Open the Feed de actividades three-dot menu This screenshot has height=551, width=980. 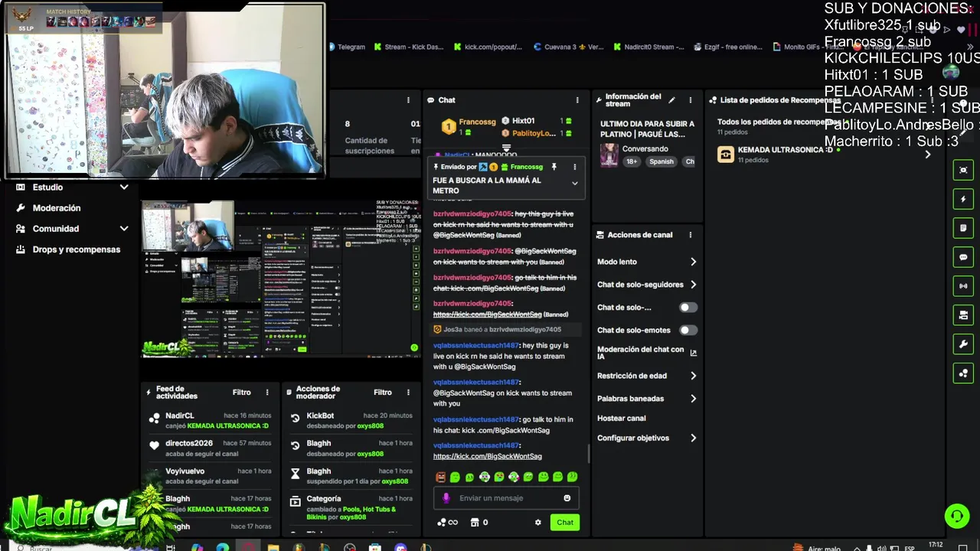click(x=267, y=393)
